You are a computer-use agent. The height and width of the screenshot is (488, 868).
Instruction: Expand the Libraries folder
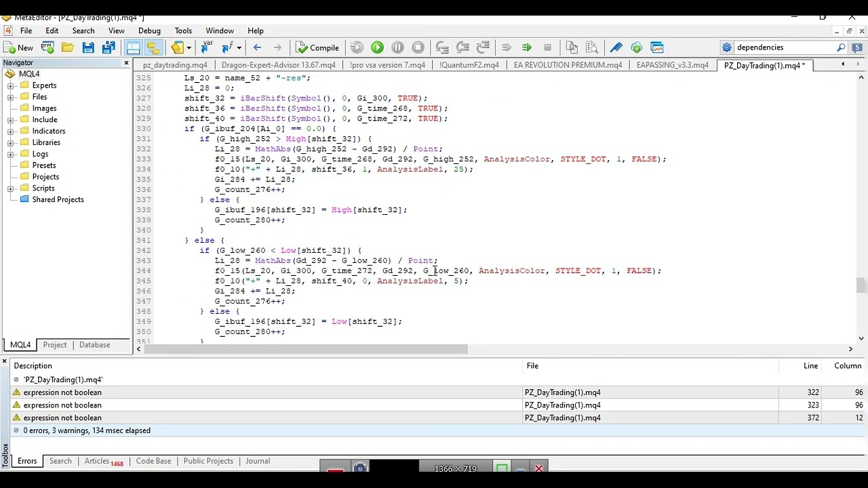coord(11,142)
